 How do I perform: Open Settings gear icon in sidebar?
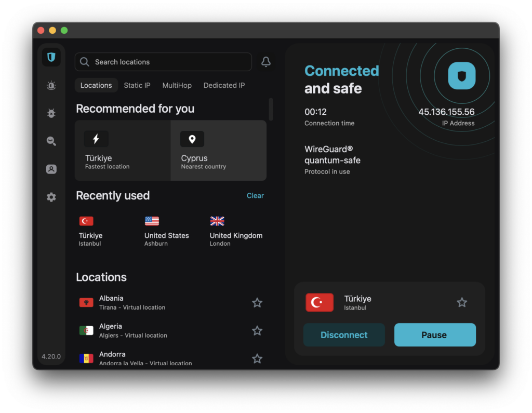[51, 197]
